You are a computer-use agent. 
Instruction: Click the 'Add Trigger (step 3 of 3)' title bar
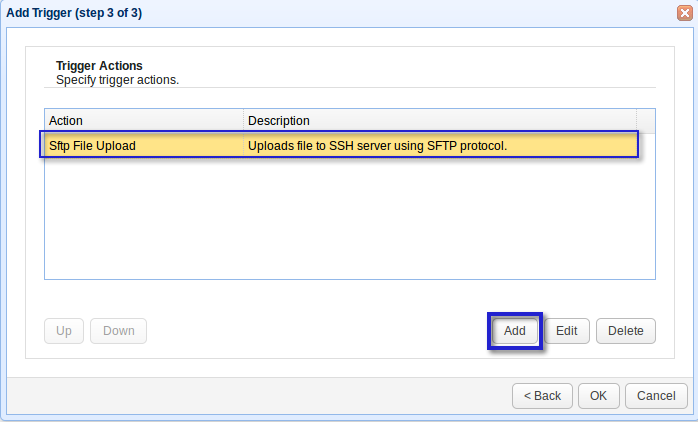300,14
